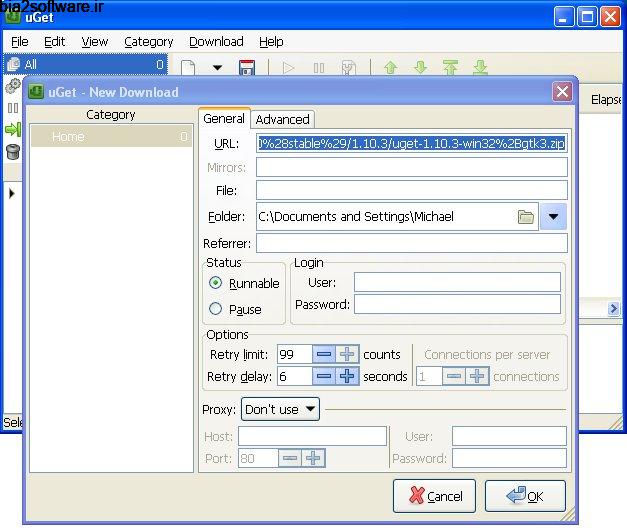Click the new download page icon
This screenshot has height=530, width=627.
(x=188, y=69)
